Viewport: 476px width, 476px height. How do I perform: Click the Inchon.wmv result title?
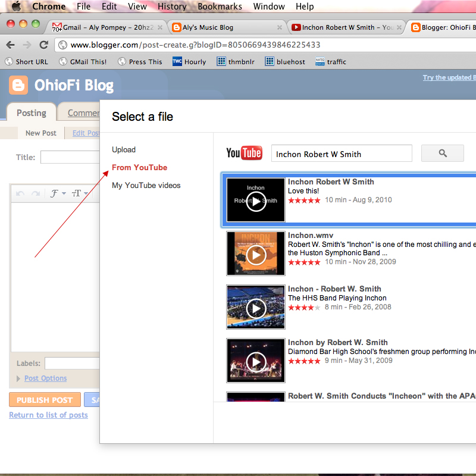[x=311, y=235]
